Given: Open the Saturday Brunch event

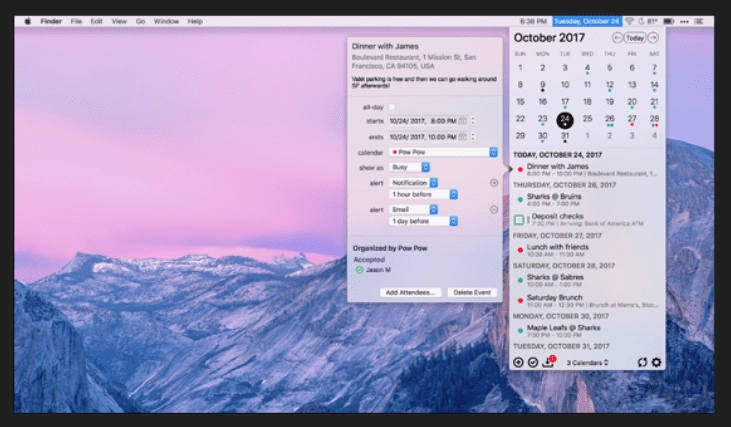Looking at the screenshot, I should click(587, 301).
